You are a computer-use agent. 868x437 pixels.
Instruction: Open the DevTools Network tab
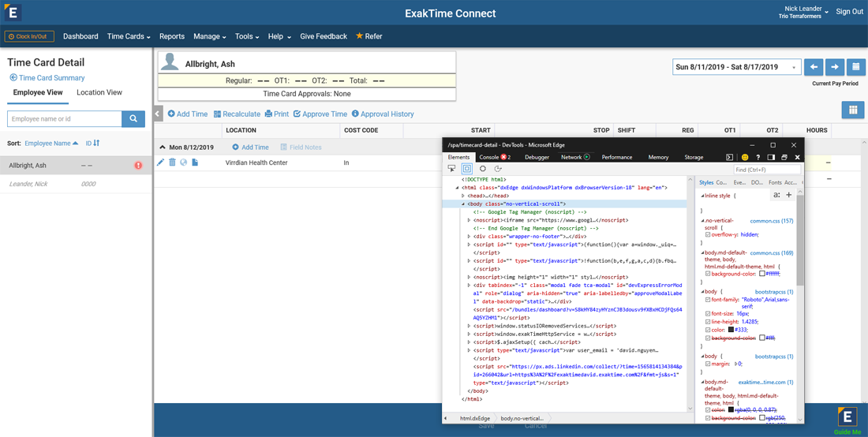[576, 157]
